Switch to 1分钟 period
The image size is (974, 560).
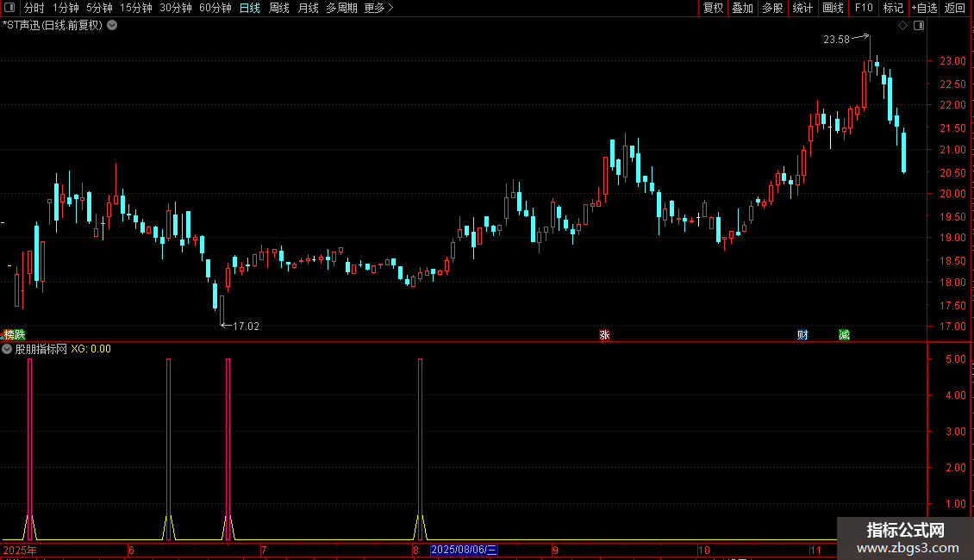click(x=66, y=8)
